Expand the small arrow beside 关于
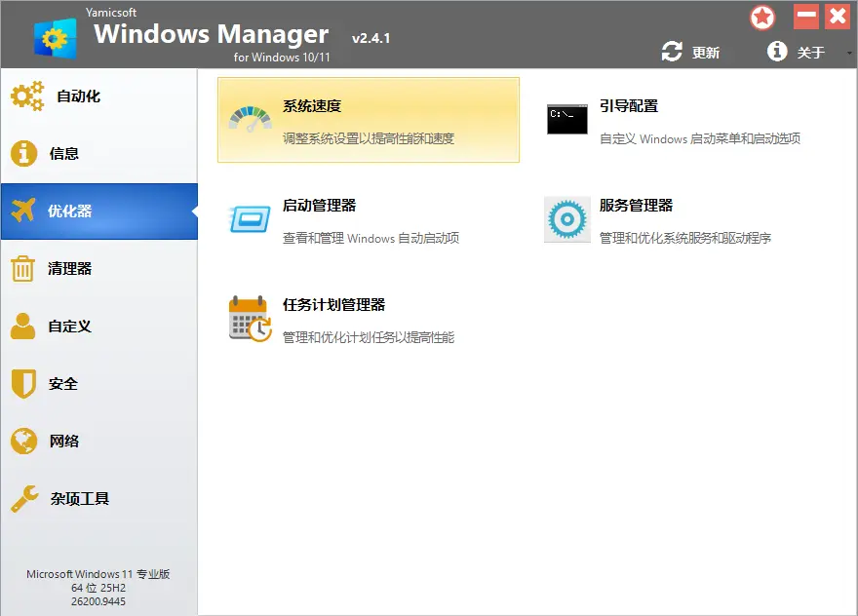This screenshot has height=616, width=858. coord(849,53)
